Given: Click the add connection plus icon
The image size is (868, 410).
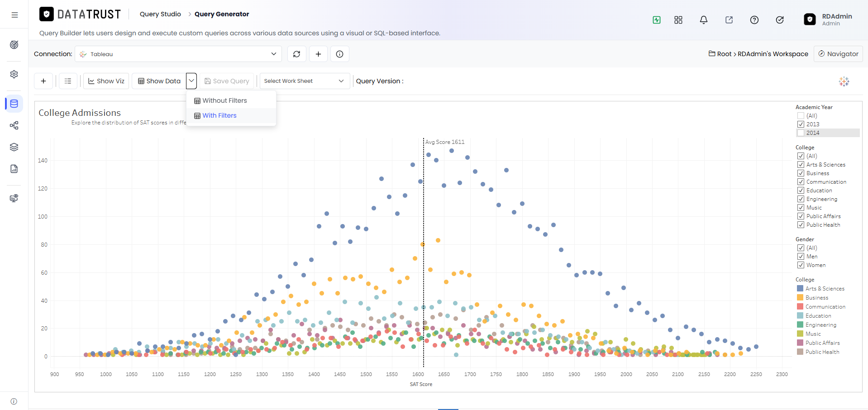Looking at the screenshot, I should (318, 54).
